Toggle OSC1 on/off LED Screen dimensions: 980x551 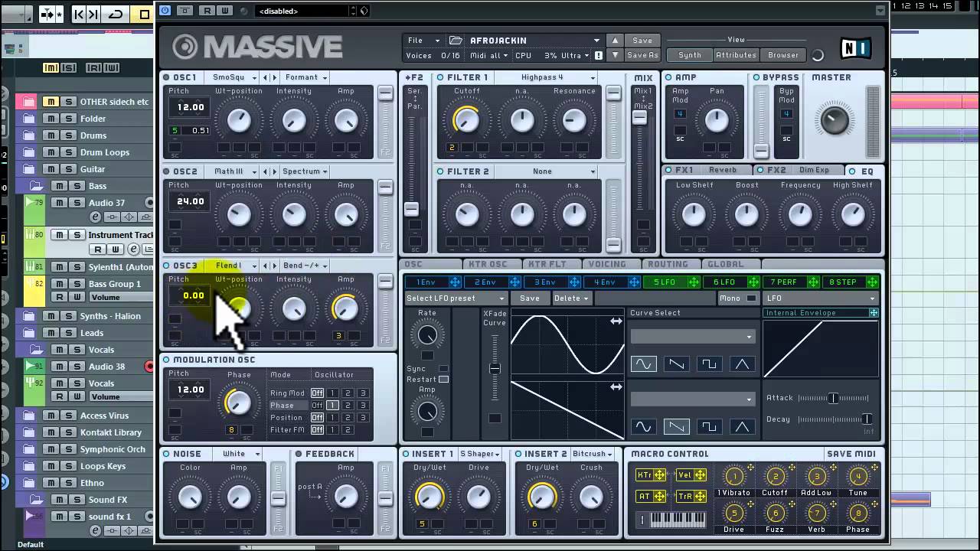click(x=166, y=77)
